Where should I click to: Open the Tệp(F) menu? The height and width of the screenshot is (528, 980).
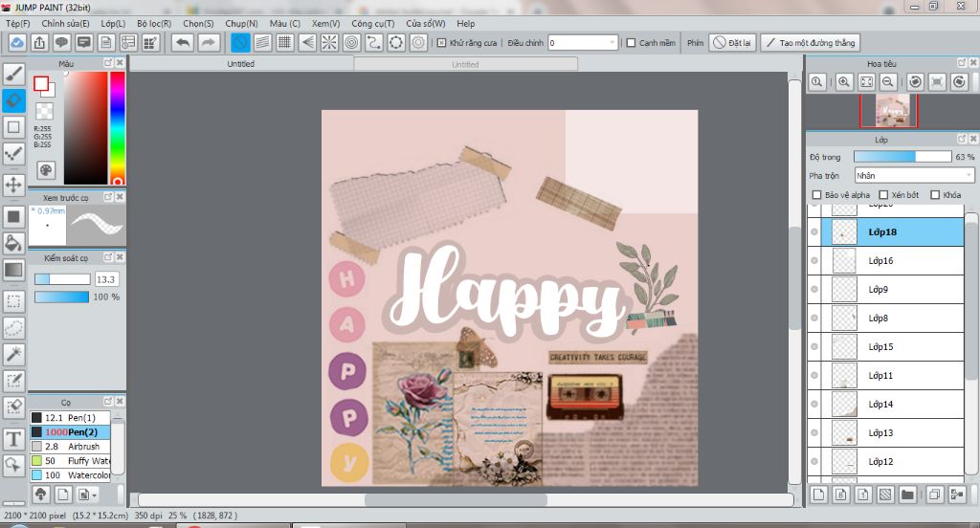[17, 23]
